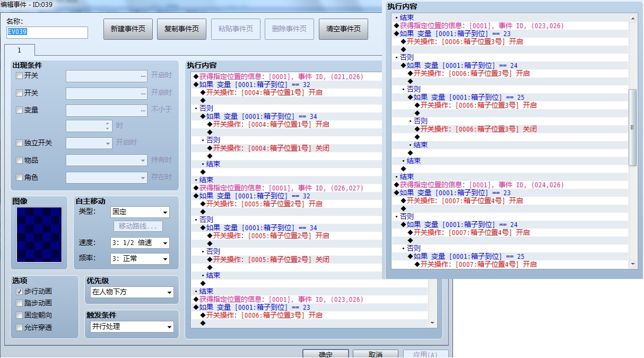Enable the 独立开关 condition checkbox

click(20, 143)
